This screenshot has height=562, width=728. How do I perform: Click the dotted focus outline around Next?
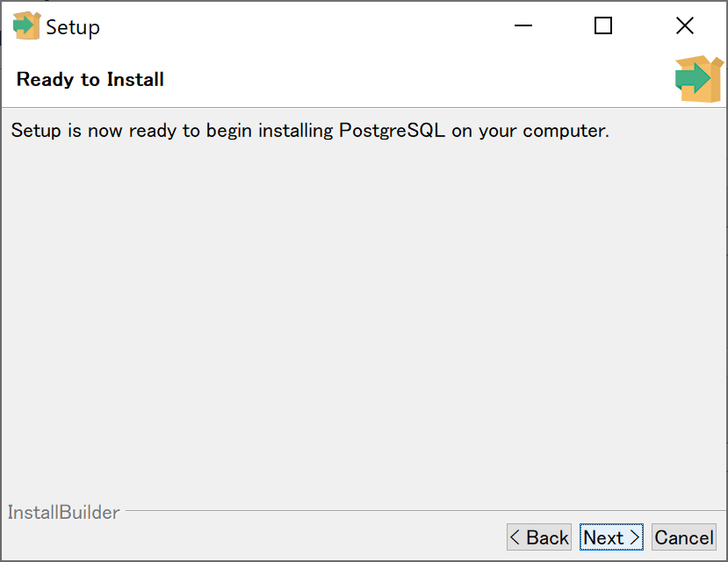pos(611,523)
